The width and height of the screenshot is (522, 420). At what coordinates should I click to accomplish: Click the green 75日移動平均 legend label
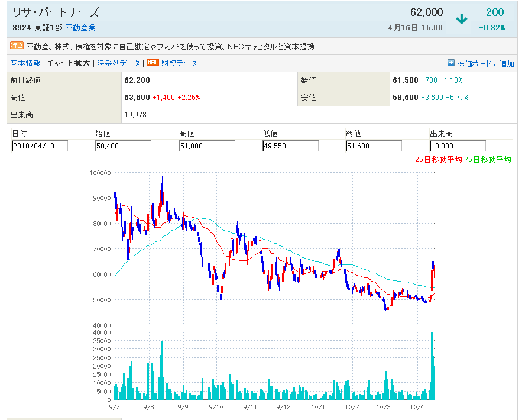tap(488, 159)
